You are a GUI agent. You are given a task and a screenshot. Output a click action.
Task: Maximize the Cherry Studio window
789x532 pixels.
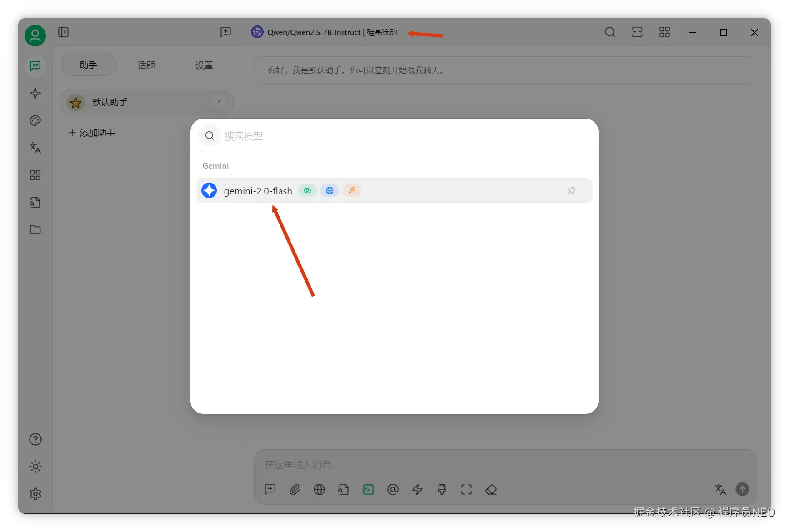coord(723,32)
